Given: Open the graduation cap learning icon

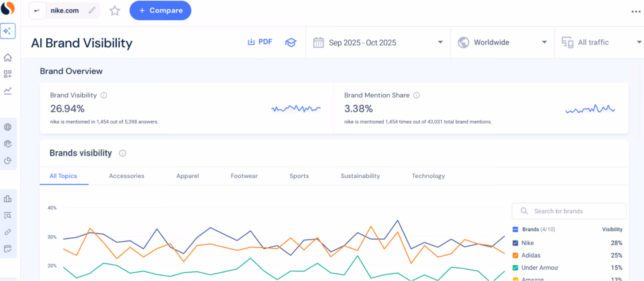Looking at the screenshot, I should pyautogui.click(x=291, y=42).
